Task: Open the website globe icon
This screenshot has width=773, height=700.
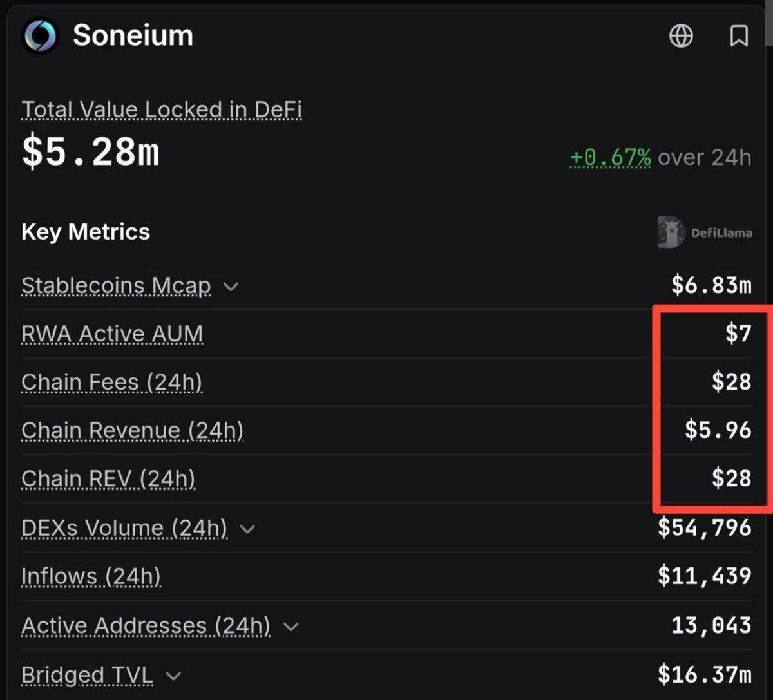Action: tap(682, 36)
